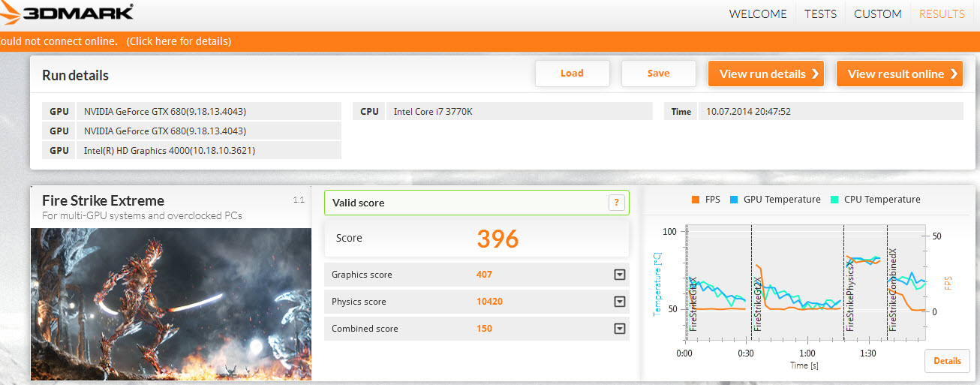Open View result online
Screen dimensions: 980x385
(x=900, y=74)
